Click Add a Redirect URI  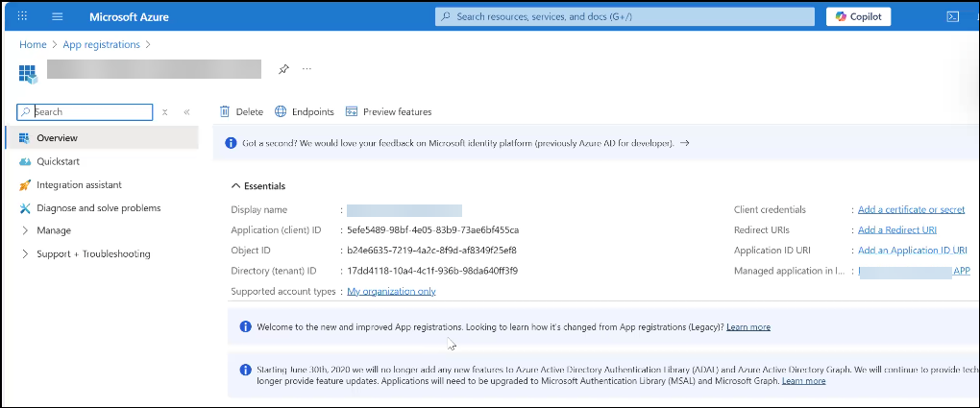[x=897, y=230]
